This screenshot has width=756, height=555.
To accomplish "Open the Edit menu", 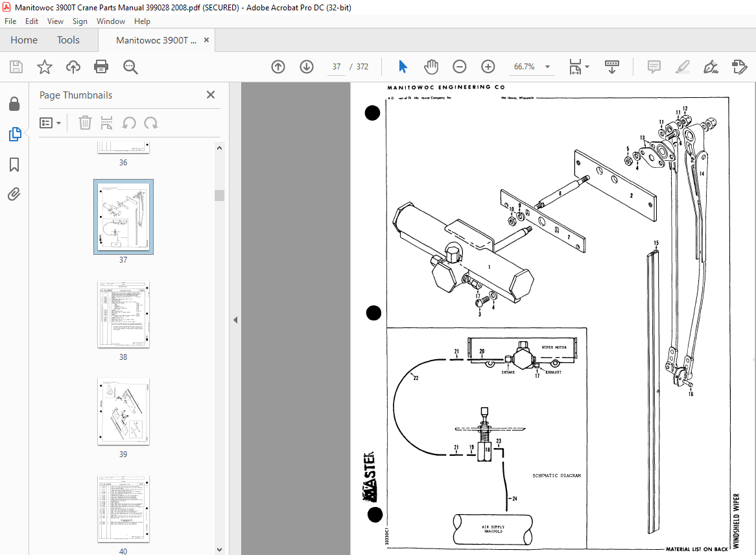I will click(32, 21).
